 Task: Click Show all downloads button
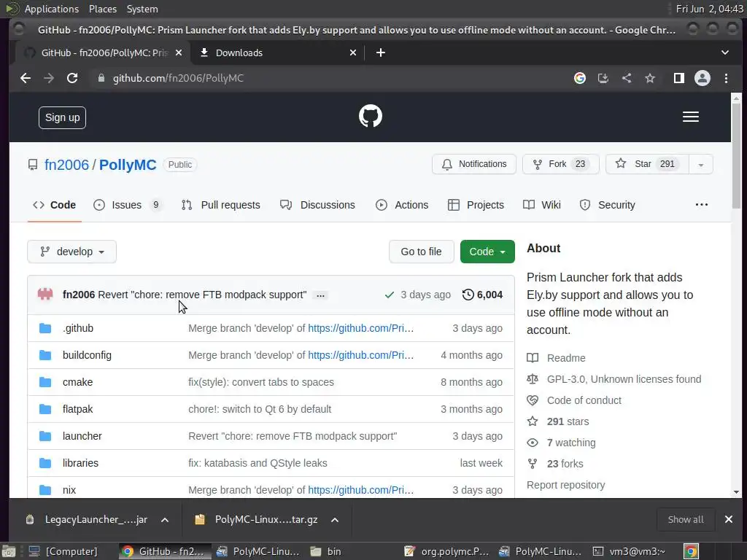pyautogui.click(x=686, y=519)
